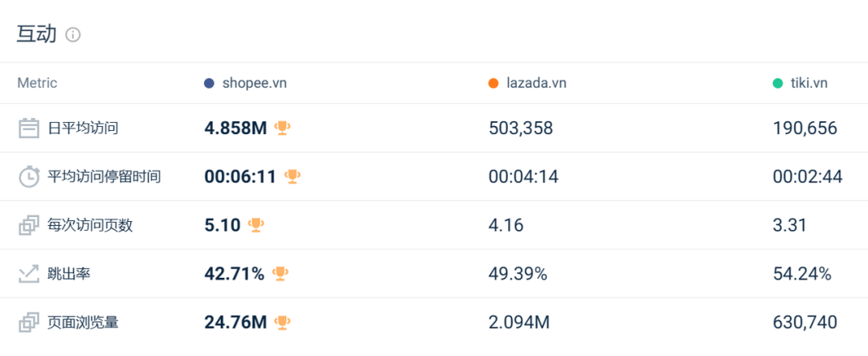Click the pages icon for 页面浏览量
The width and height of the screenshot is (868, 356).
point(29,323)
